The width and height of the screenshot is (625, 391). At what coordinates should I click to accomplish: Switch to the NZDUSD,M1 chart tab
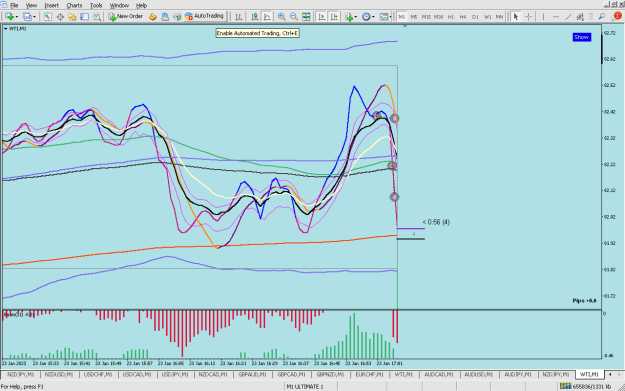pyautogui.click(x=59, y=375)
